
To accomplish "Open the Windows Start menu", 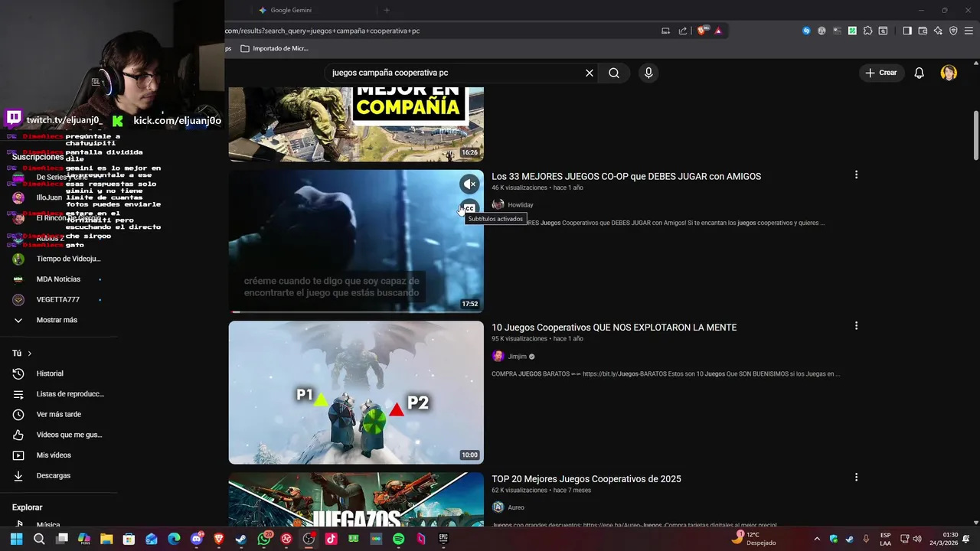I will (16, 539).
